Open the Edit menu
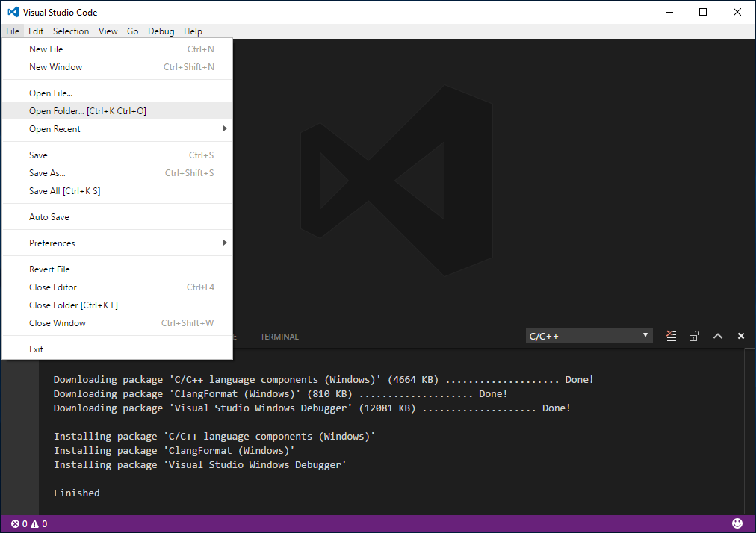Image resolution: width=756 pixels, height=533 pixels. coord(36,31)
